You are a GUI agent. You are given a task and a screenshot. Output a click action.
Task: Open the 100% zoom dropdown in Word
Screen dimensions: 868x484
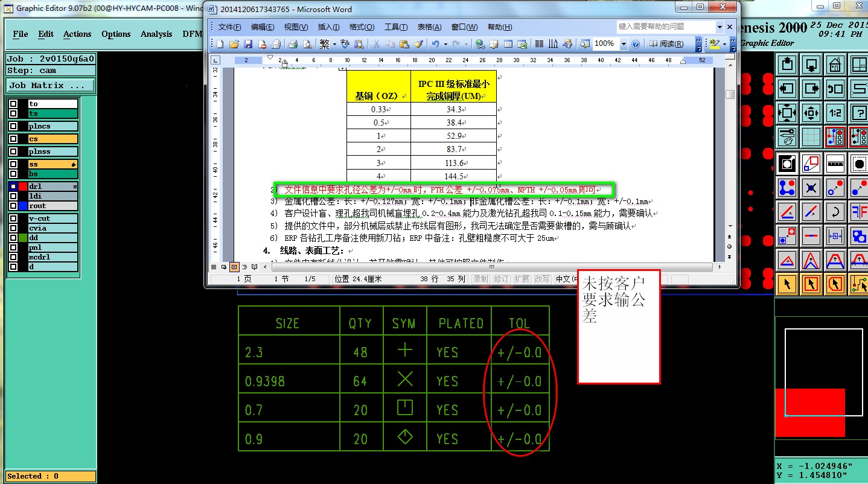(x=624, y=44)
